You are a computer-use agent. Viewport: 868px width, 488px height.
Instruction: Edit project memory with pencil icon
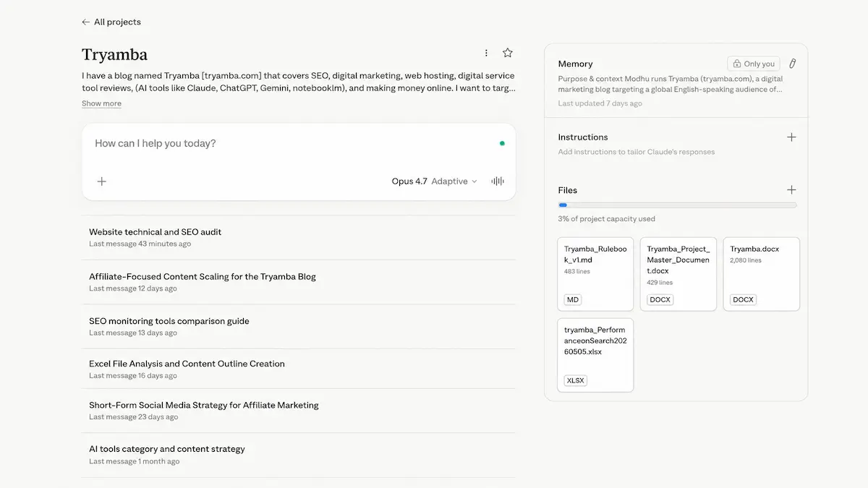pos(792,64)
